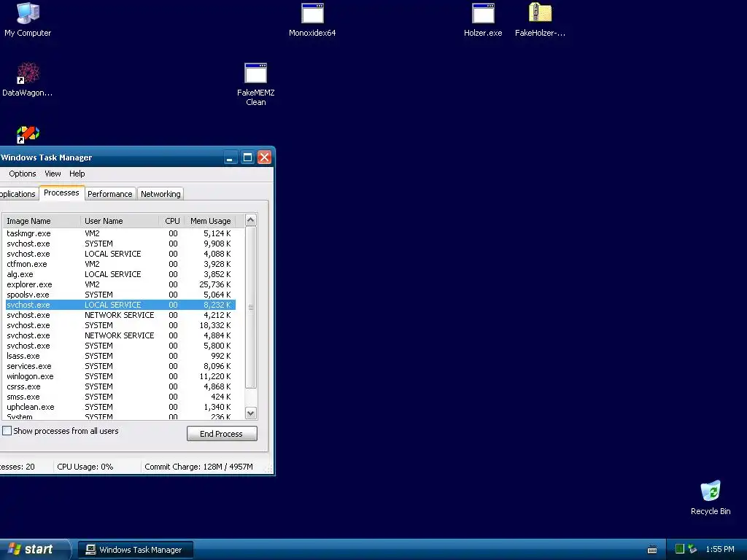Open My Computer desktop icon

(x=28, y=20)
